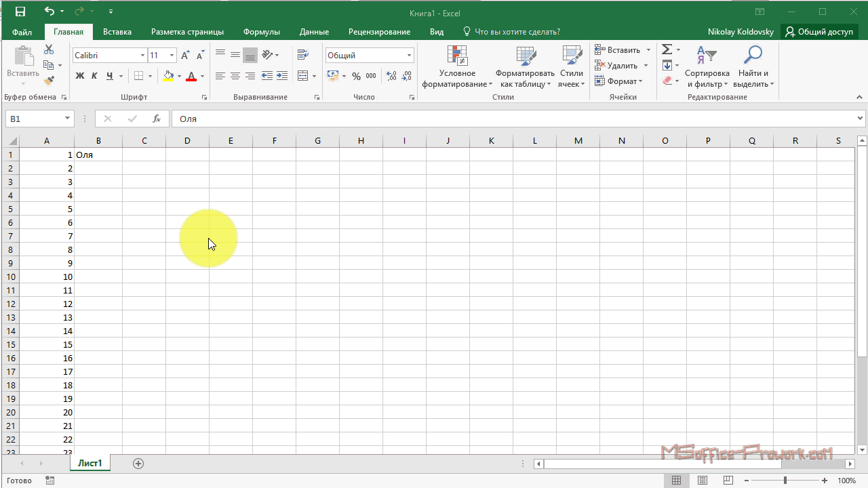Switch to the Формулы tab
The image size is (868, 488).
pyautogui.click(x=262, y=32)
